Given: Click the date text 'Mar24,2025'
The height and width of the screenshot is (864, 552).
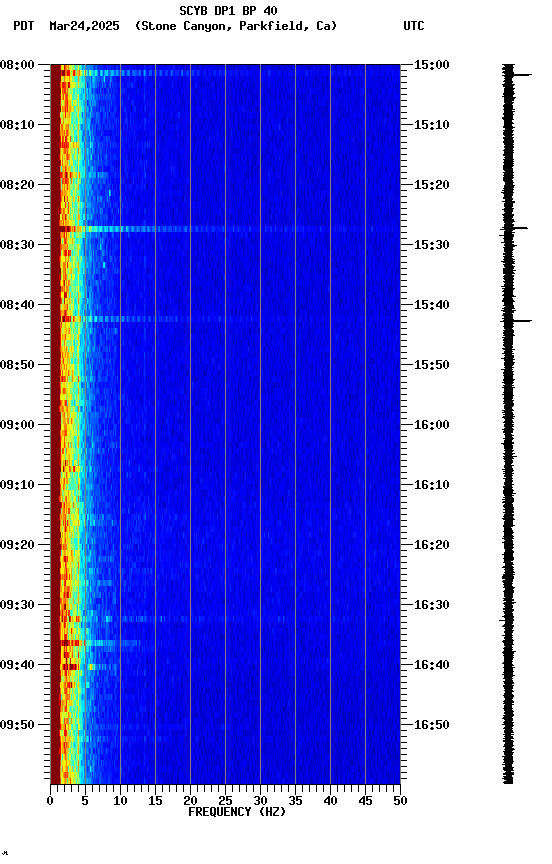Looking at the screenshot, I should (x=84, y=26).
